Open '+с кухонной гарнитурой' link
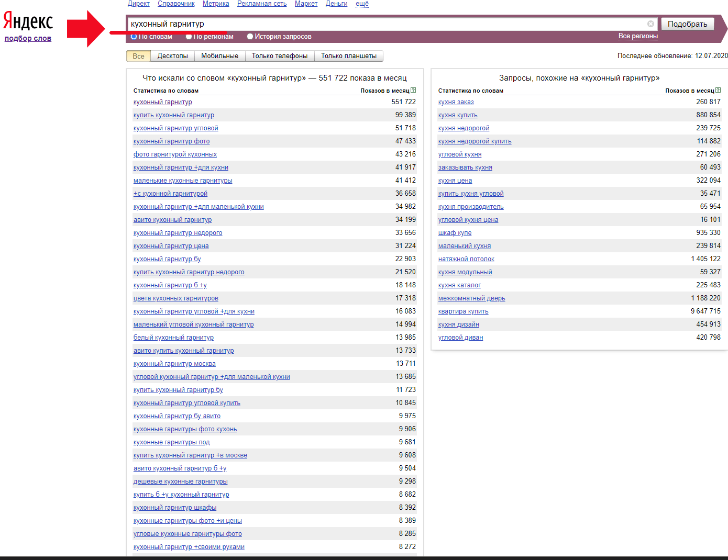This screenshot has height=560, width=728. (170, 194)
